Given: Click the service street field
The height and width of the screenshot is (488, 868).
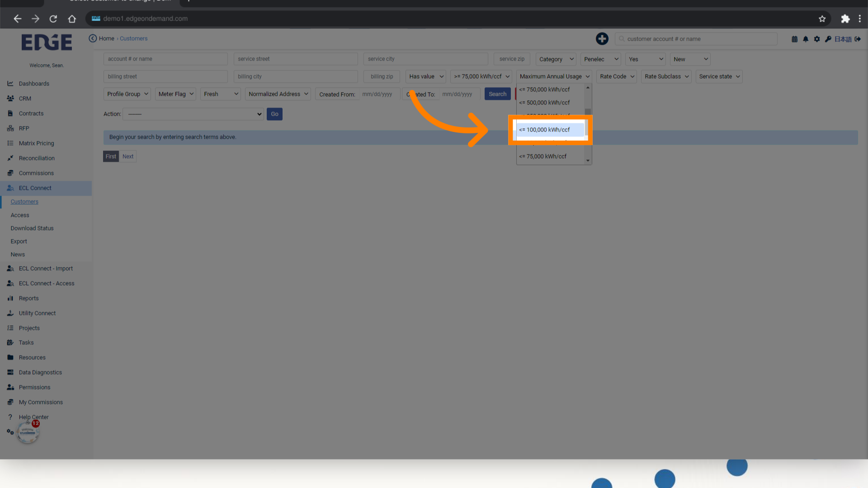Looking at the screenshot, I should tap(296, 59).
